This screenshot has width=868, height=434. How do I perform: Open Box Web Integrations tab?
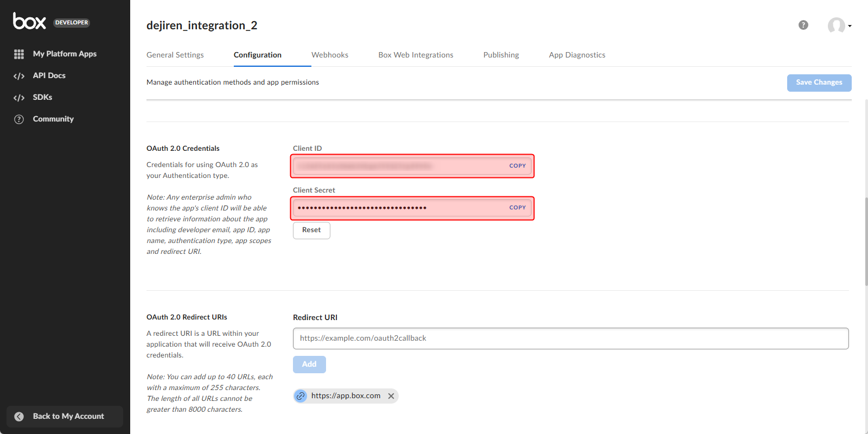coord(416,55)
